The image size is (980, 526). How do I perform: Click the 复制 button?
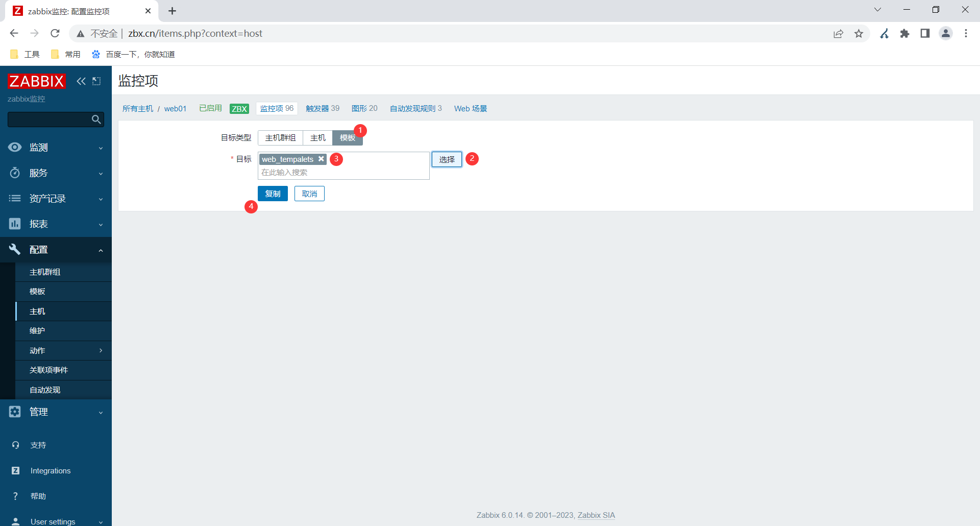(273, 194)
